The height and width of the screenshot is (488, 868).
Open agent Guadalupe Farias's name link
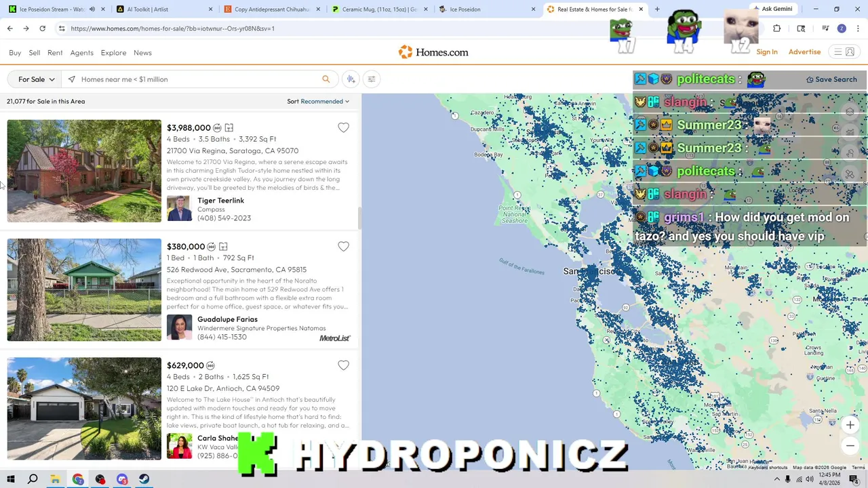(227, 319)
